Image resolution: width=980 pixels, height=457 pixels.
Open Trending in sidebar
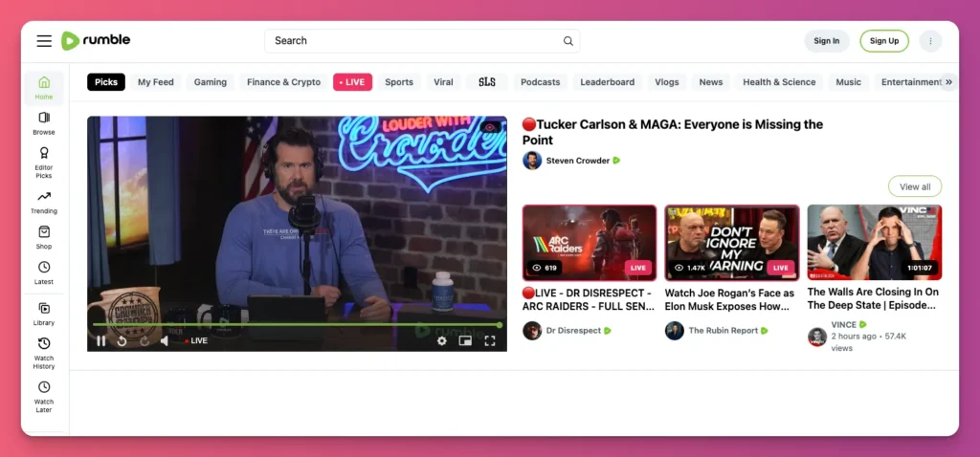click(44, 203)
